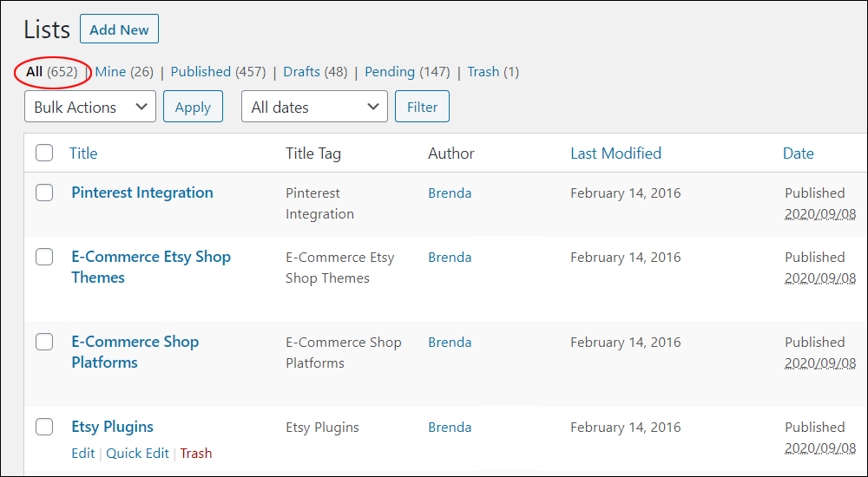The height and width of the screenshot is (477, 868).
Task: Open the Trash (1) view
Action: [493, 72]
